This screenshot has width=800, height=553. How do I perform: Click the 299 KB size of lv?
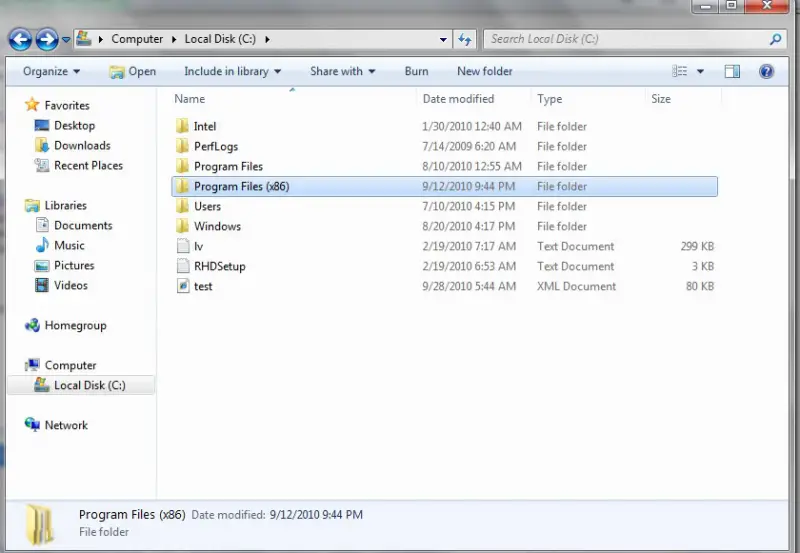[x=697, y=246]
